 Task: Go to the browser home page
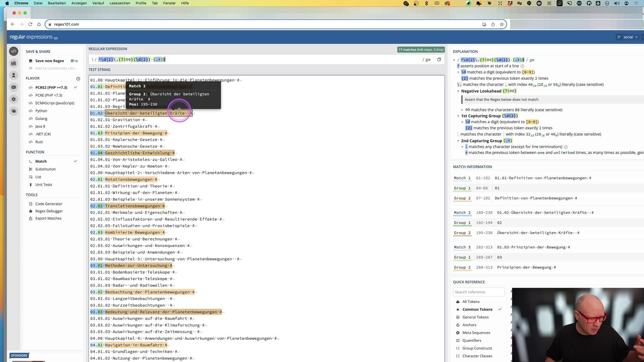click(x=39, y=24)
